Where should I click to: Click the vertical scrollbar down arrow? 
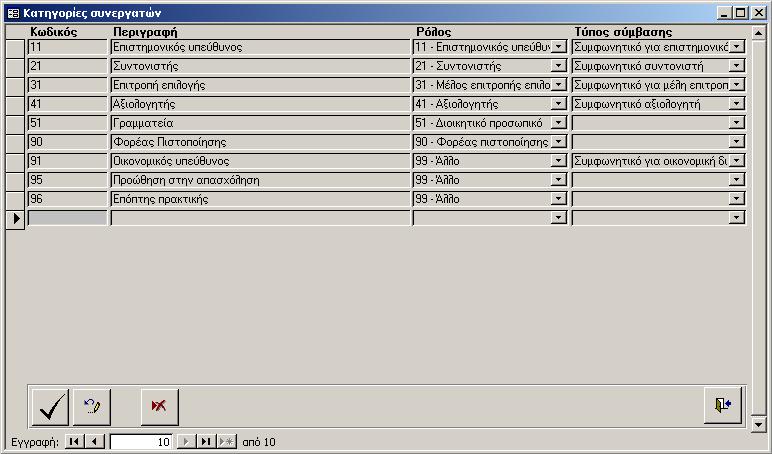(759, 425)
